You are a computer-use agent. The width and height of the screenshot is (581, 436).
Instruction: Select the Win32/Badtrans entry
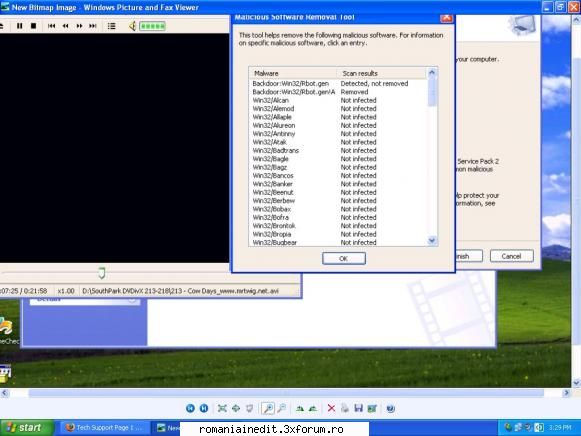pyautogui.click(x=276, y=150)
